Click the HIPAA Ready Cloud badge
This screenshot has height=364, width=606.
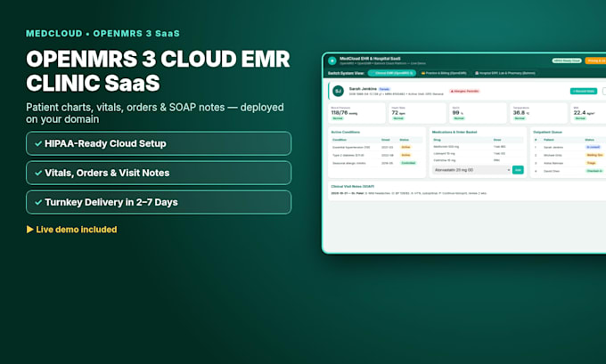tap(567, 61)
